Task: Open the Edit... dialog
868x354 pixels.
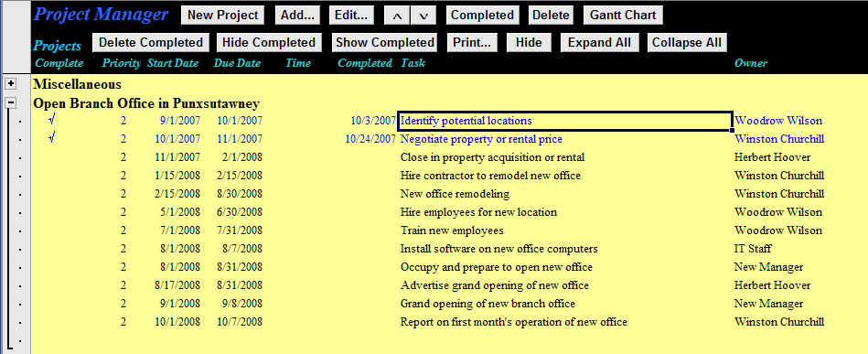Action: coord(351,16)
